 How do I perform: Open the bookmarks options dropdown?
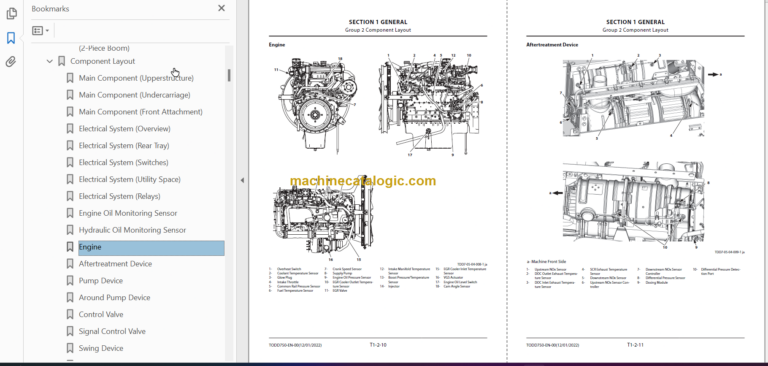[x=41, y=30]
